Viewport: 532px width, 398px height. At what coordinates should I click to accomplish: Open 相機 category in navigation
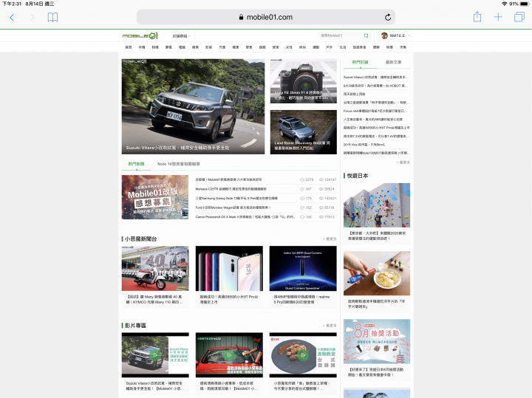155,47
